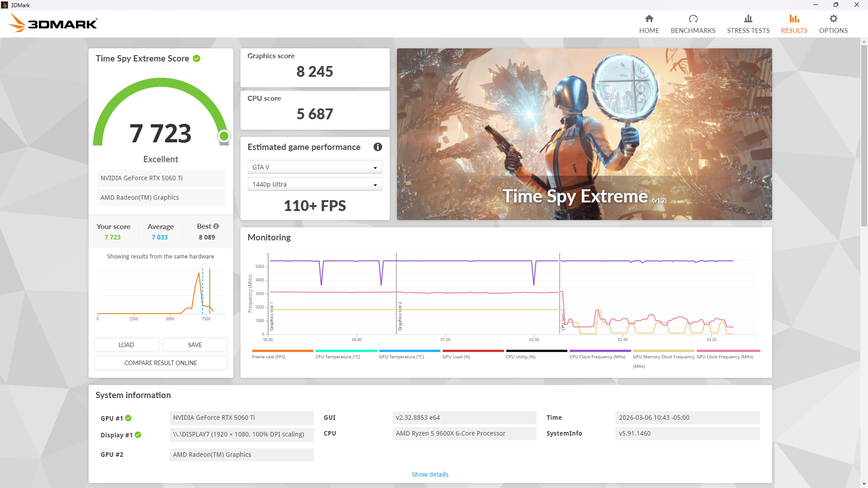Select the NVIDIA GeForce RTX 5060 Ti score row

pyautogui.click(x=160, y=178)
